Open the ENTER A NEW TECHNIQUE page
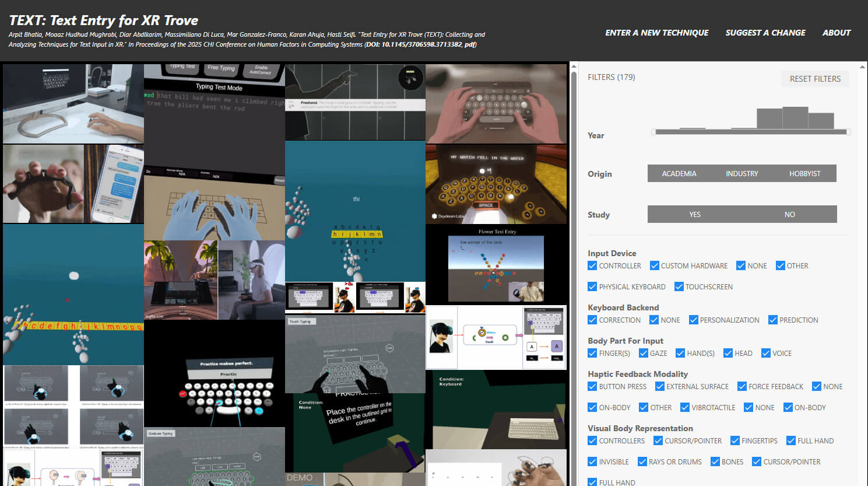868x486 pixels. (x=656, y=33)
